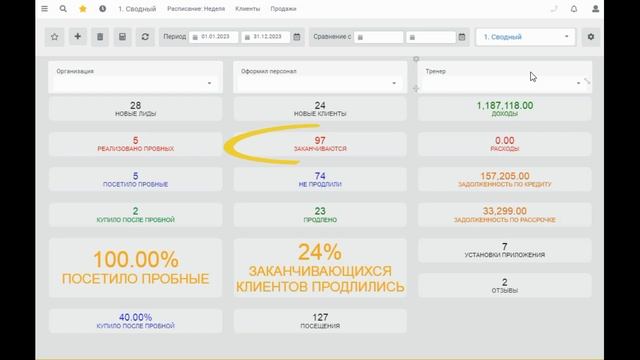Open the Посетило пробные count card
The image size is (640, 360).
[x=136, y=180]
